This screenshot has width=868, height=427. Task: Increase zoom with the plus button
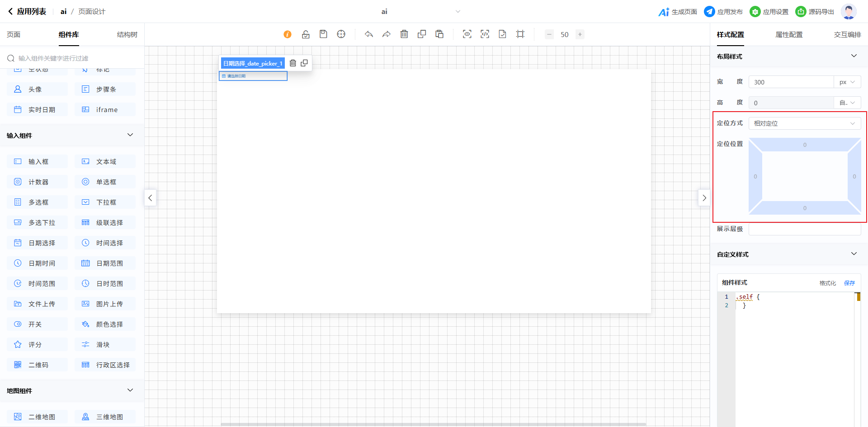point(580,34)
